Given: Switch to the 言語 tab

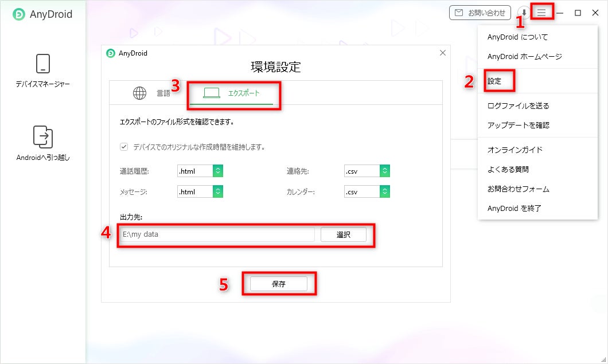Looking at the screenshot, I should pyautogui.click(x=163, y=92).
